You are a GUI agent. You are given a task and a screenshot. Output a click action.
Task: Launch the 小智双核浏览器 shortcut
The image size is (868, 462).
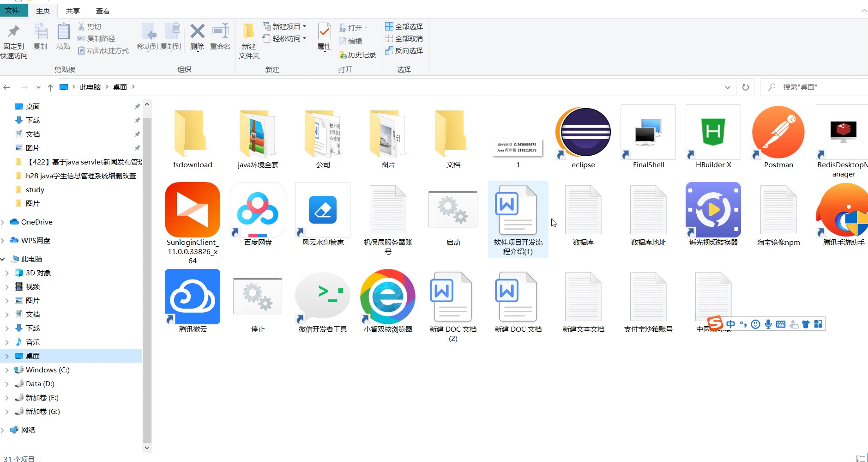pos(388,297)
